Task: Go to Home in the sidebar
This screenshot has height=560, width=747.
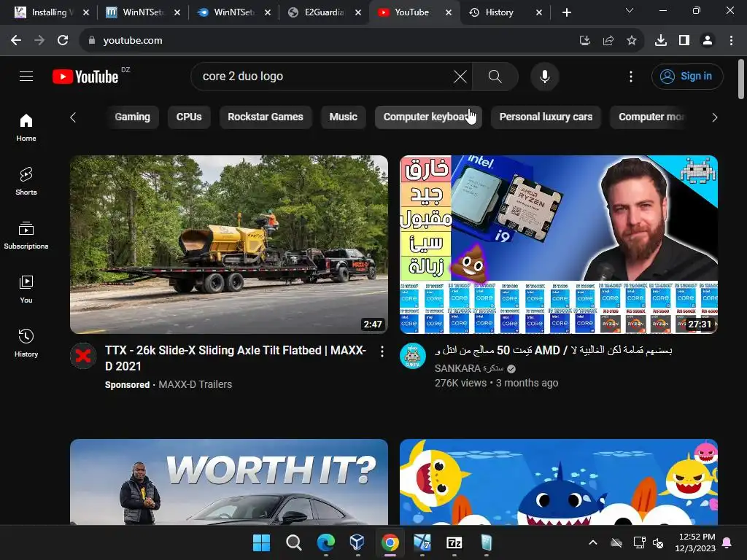Action: coord(26,127)
